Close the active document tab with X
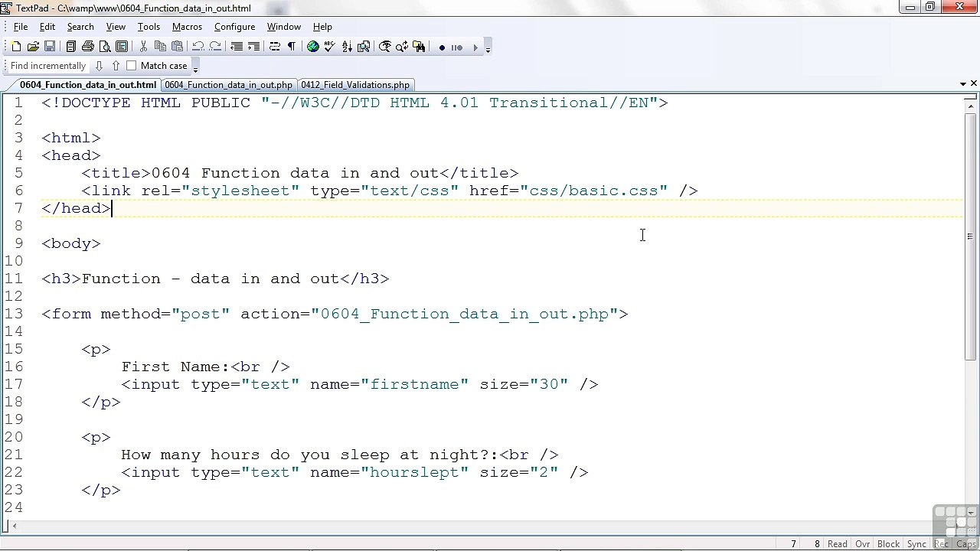980x551 pixels. pos(974,83)
